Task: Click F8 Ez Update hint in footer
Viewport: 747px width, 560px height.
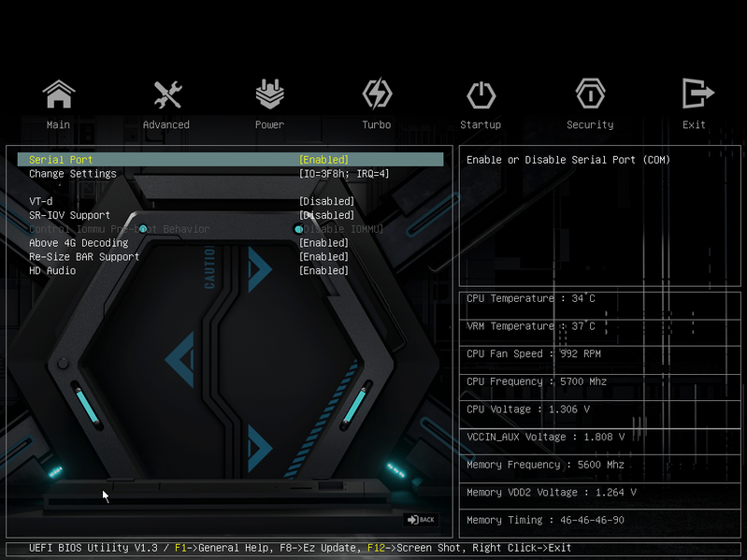Action: pos(318,548)
